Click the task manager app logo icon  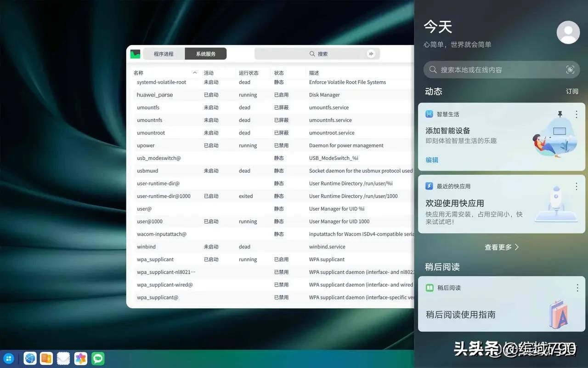[135, 54]
